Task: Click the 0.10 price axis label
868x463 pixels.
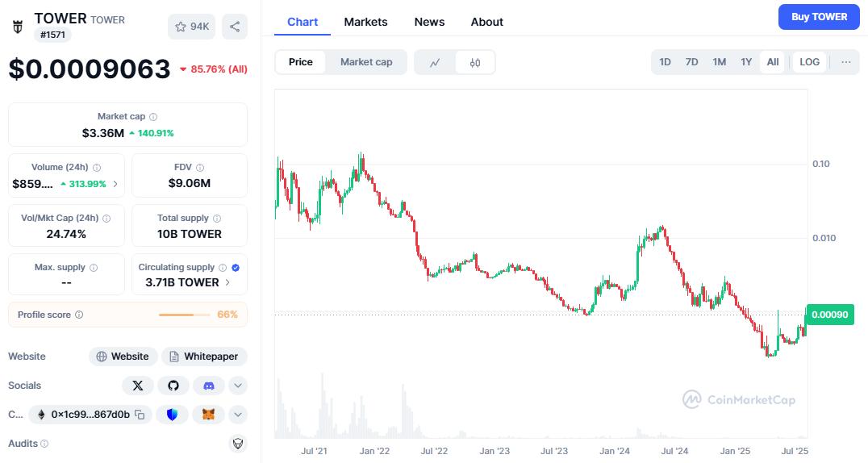Action: tap(821, 164)
